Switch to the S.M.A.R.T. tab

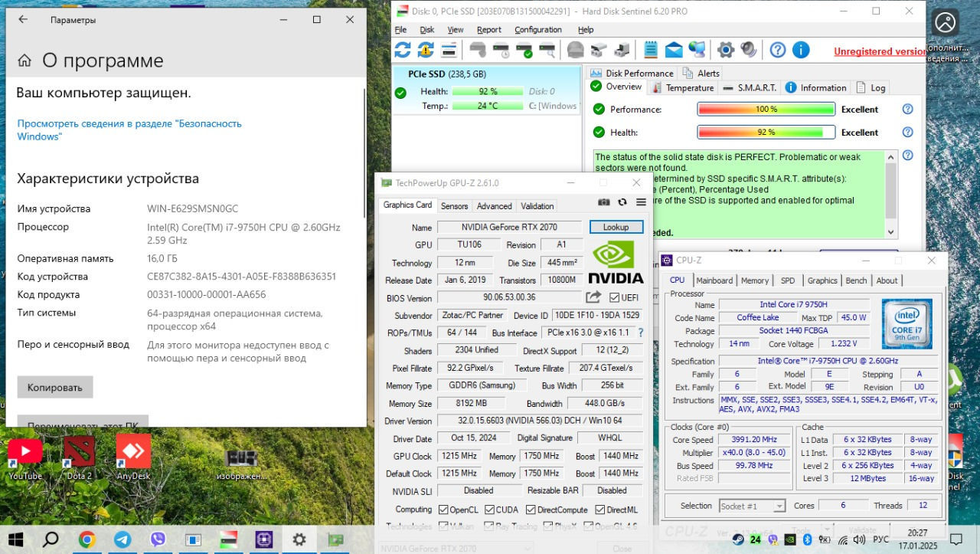(x=750, y=87)
